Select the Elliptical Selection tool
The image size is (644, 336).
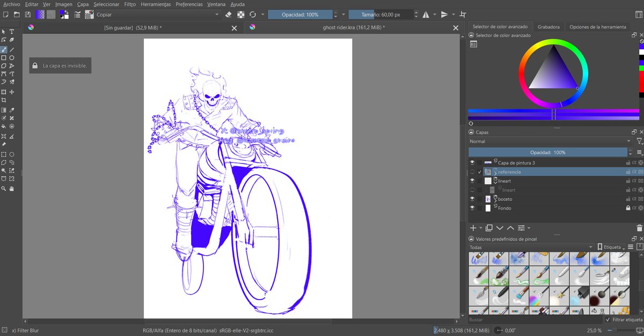[x=12, y=154]
